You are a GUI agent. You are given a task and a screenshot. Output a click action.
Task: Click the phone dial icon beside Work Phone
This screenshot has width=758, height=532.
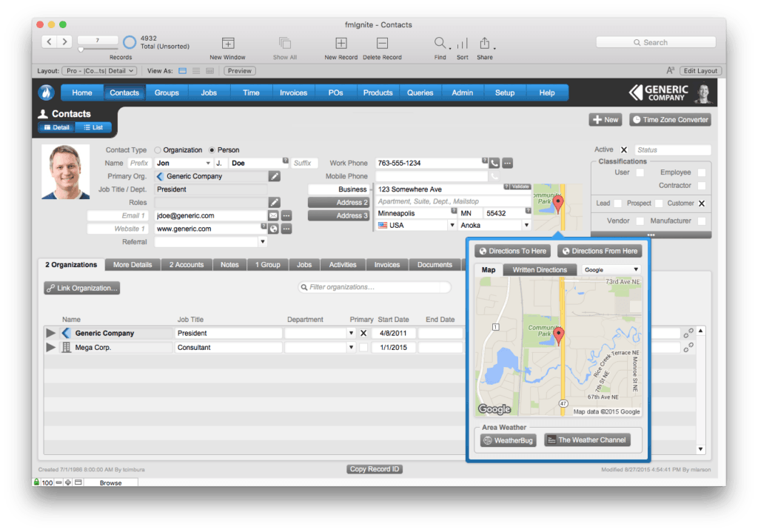click(494, 163)
